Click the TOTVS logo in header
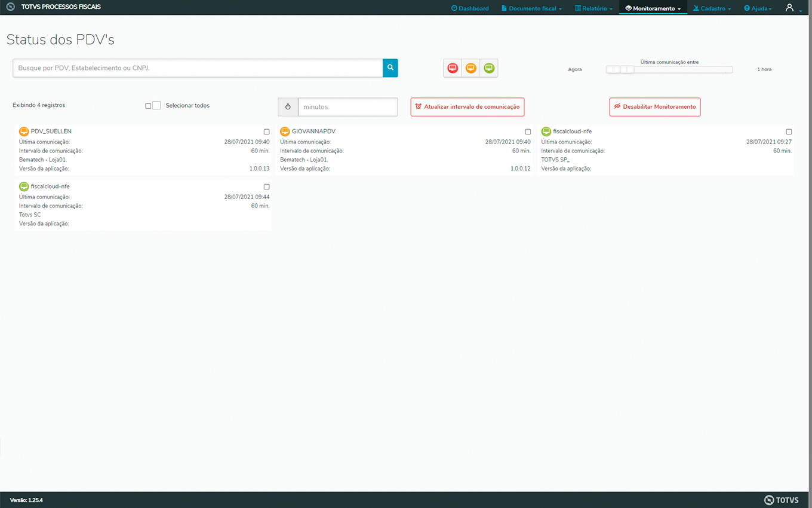The height and width of the screenshot is (508, 812). point(11,7)
